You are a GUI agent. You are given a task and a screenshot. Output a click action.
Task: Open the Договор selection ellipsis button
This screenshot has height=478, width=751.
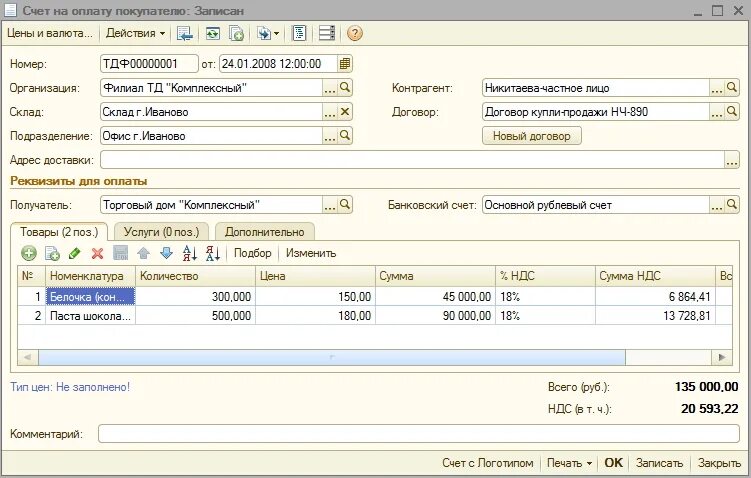(x=717, y=112)
